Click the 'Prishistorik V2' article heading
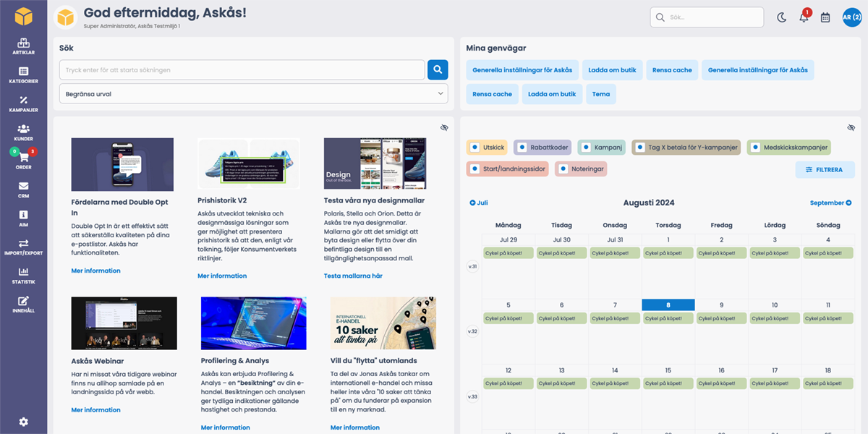 click(x=224, y=200)
